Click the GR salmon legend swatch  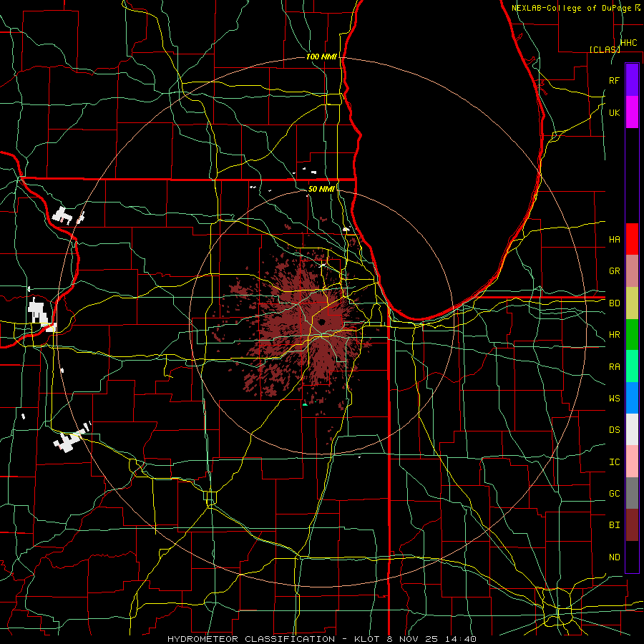(x=632, y=270)
